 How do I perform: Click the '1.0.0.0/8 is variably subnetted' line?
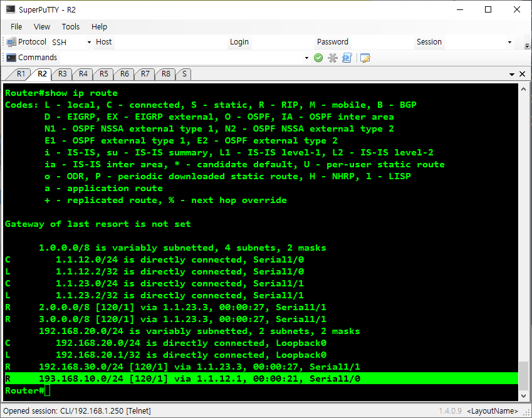182,248
